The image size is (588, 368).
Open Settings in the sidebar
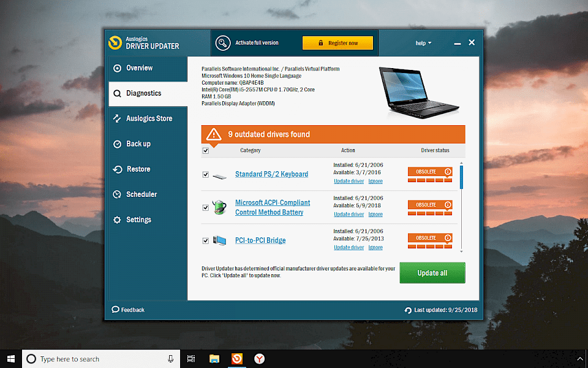[x=148, y=220]
